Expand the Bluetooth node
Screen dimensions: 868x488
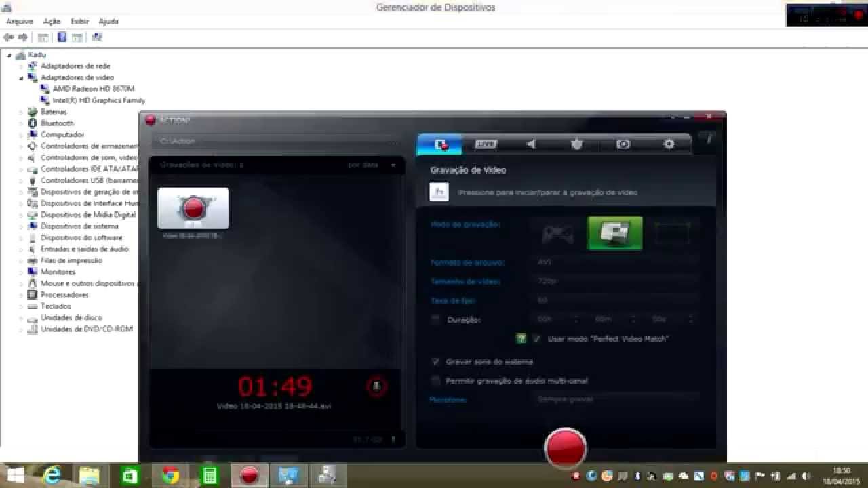tap(21, 123)
